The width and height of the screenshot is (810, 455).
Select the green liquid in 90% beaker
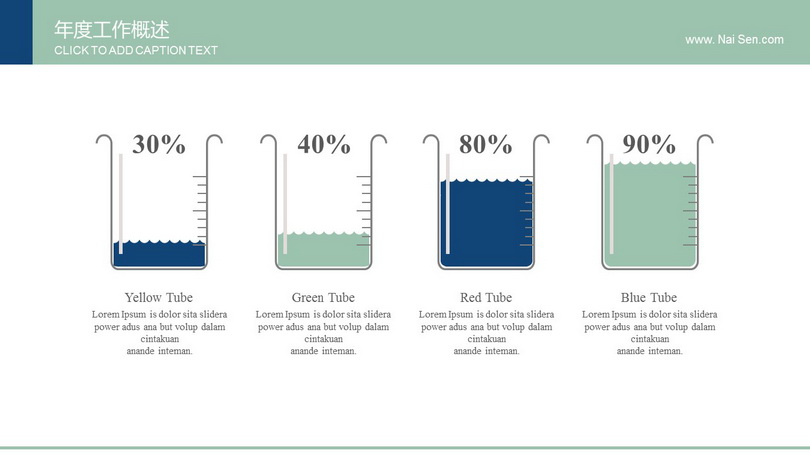[650, 214]
